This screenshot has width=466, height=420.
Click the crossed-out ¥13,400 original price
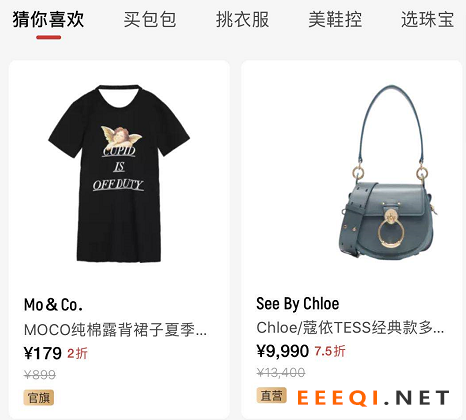[281, 373]
